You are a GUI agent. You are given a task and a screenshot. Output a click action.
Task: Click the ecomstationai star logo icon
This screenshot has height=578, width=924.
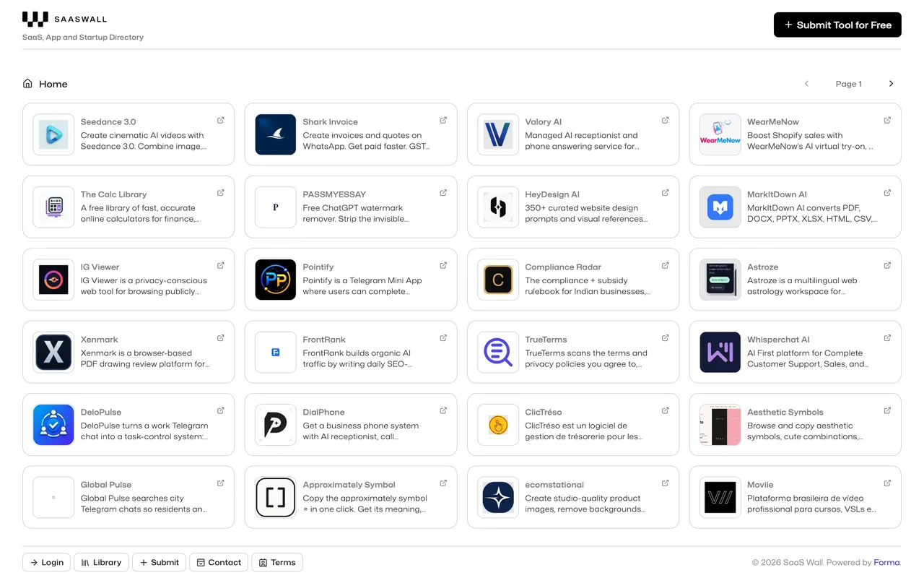point(498,497)
